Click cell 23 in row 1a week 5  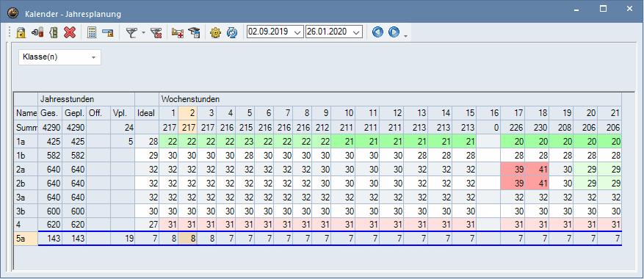click(x=245, y=142)
